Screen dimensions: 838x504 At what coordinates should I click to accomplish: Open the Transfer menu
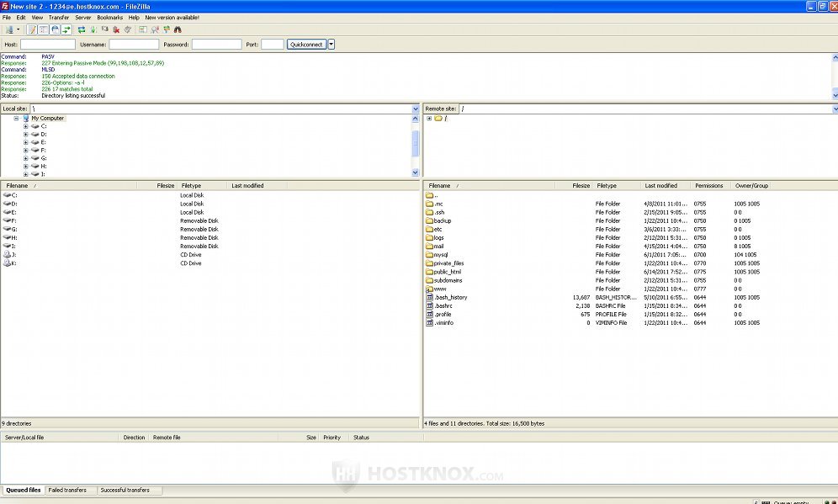point(59,18)
